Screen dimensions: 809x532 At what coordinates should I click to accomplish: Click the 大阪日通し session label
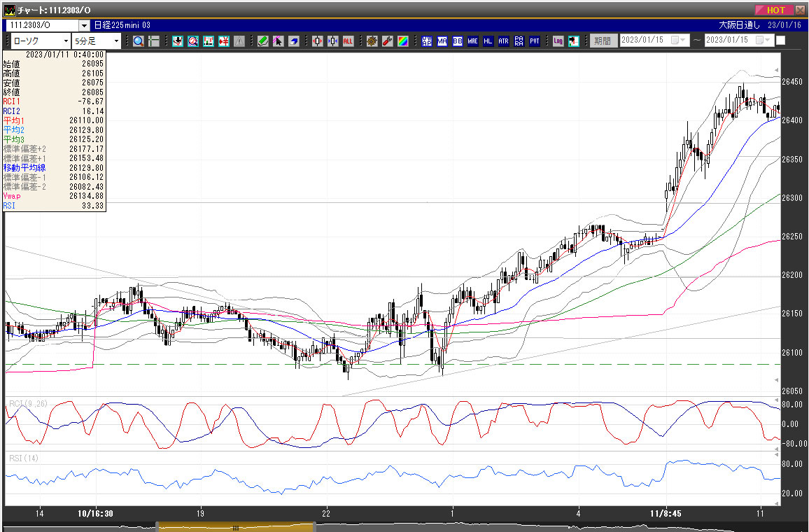(x=739, y=24)
